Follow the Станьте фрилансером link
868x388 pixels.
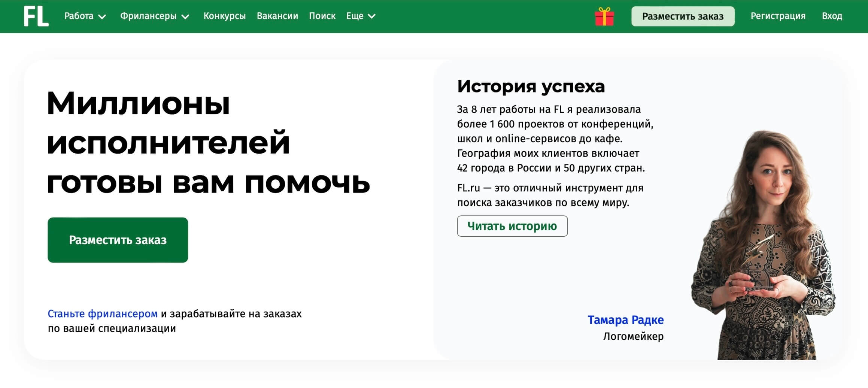[x=103, y=314]
